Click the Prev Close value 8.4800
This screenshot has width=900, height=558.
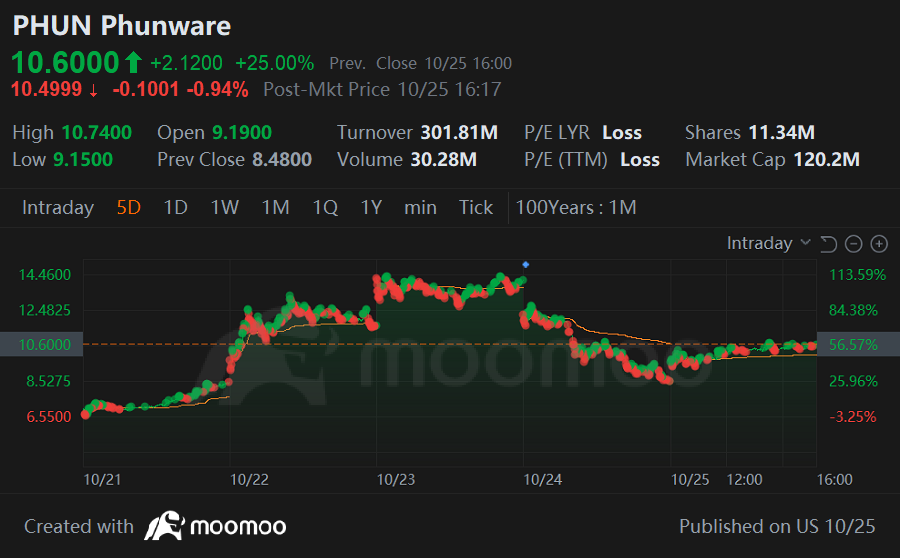pyautogui.click(x=282, y=160)
